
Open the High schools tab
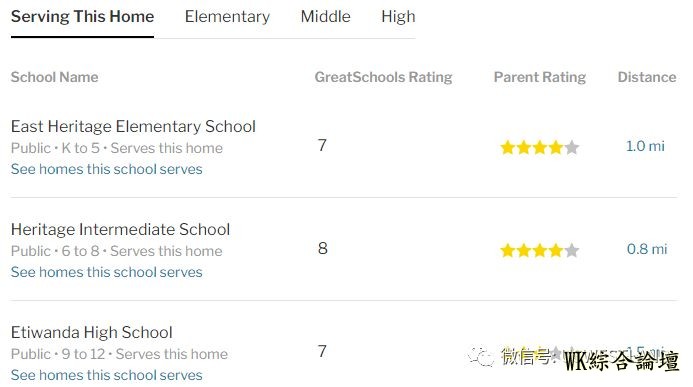[398, 17]
